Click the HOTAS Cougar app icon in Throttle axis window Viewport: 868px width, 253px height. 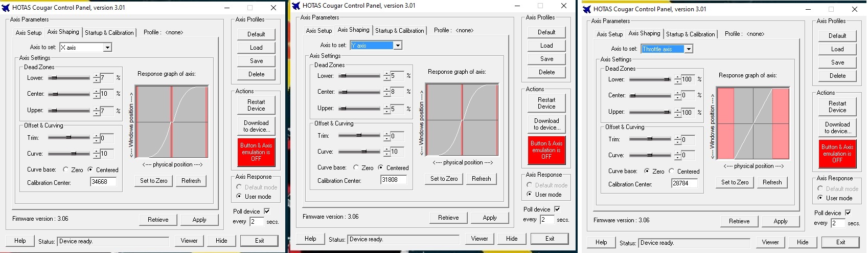(x=587, y=9)
